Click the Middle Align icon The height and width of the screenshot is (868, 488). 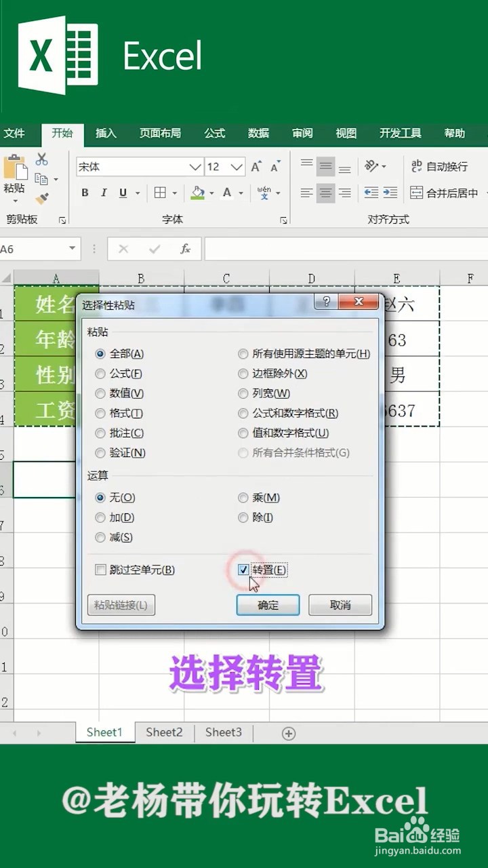[x=326, y=166]
